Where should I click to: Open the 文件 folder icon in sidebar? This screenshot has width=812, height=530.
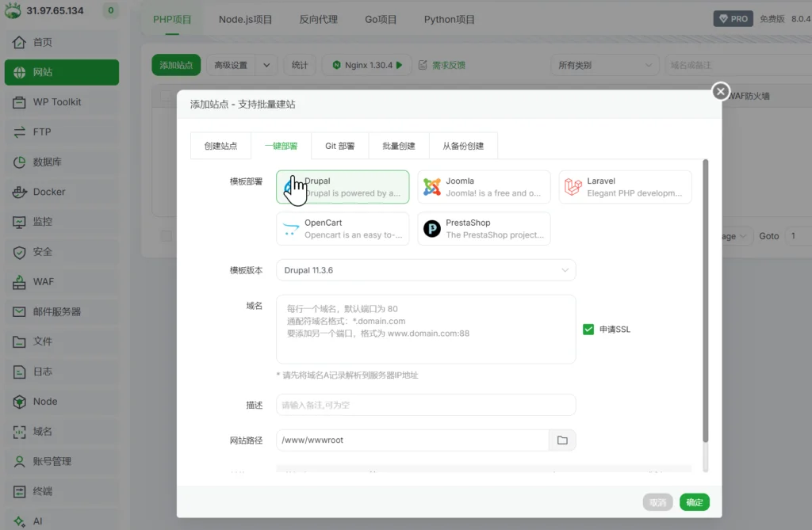(x=19, y=341)
